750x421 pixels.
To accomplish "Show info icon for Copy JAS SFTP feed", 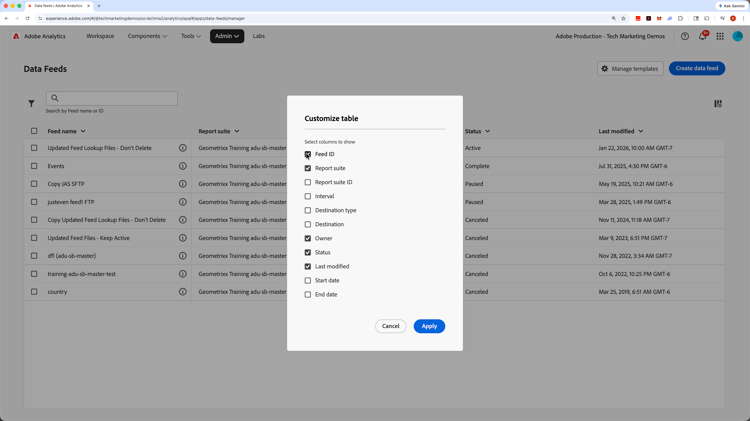I will [183, 184].
